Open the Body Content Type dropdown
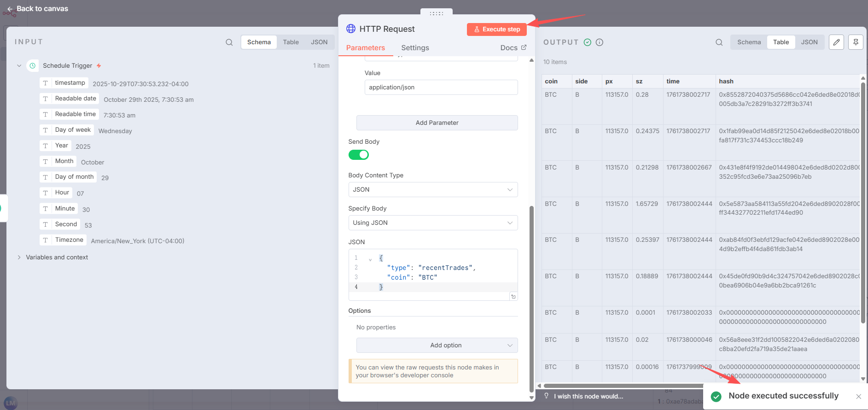 point(433,190)
